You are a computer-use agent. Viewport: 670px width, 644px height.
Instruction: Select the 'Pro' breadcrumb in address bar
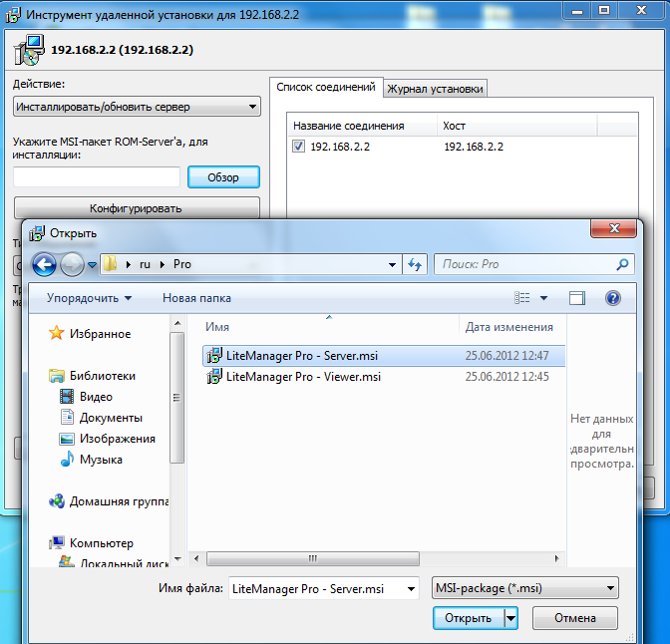pos(182,264)
